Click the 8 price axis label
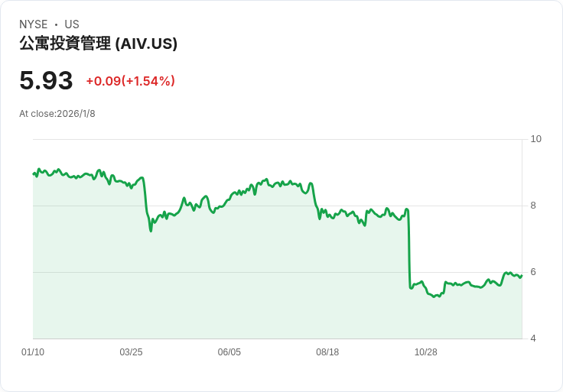 533,206
